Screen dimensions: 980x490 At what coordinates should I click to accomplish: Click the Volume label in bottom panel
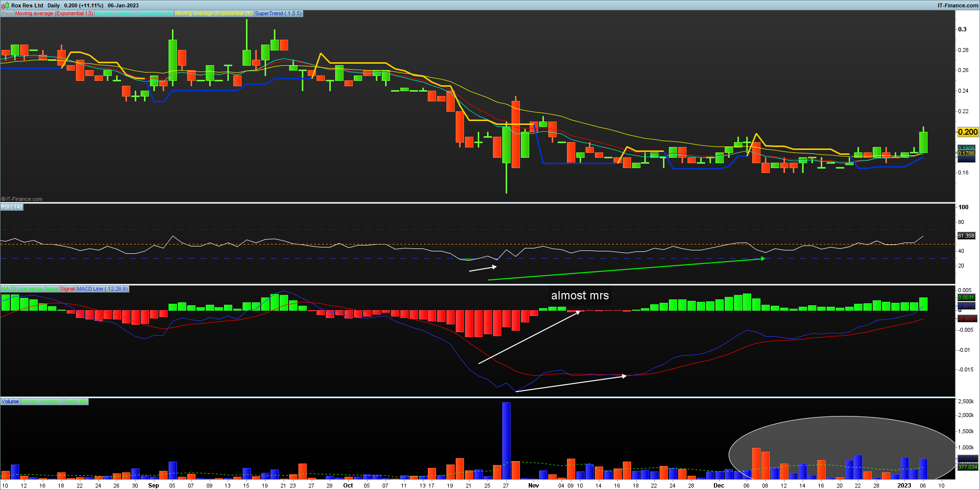click(10, 402)
